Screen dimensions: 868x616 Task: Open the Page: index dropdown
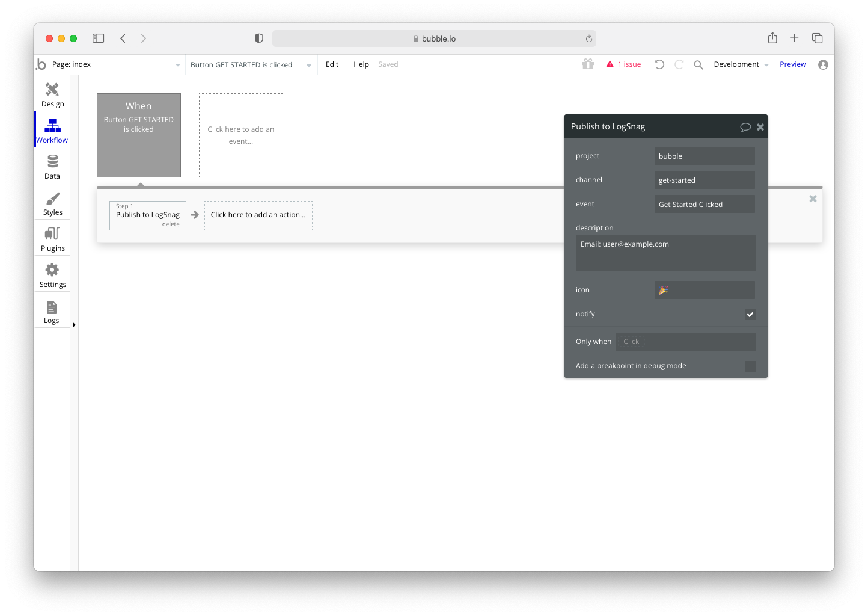116,64
